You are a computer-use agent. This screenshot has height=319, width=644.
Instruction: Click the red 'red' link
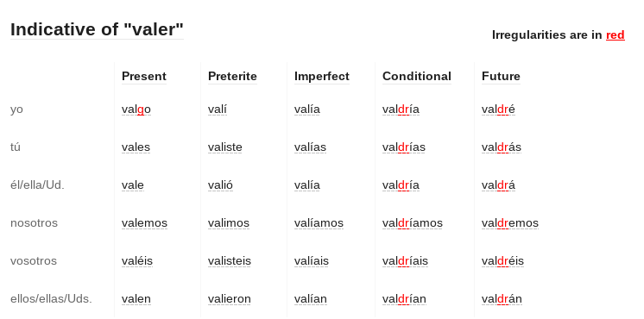[616, 35]
